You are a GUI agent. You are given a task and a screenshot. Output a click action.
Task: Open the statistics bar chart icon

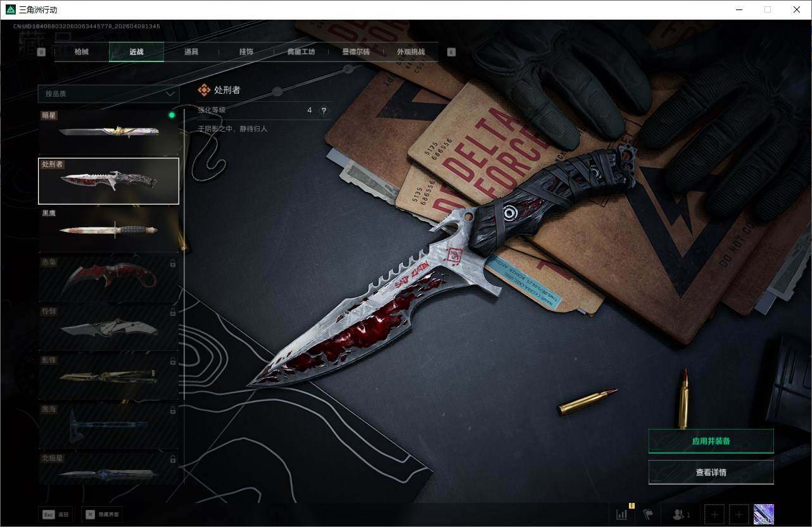coord(621,514)
